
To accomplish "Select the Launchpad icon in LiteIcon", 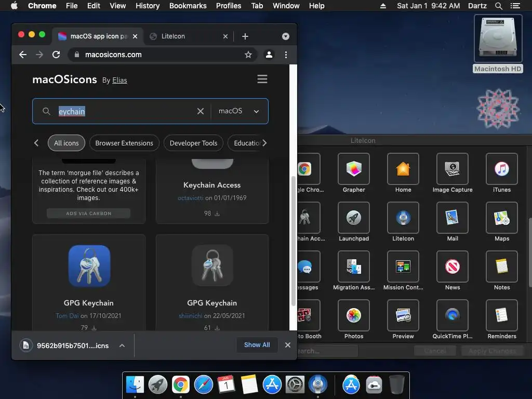I will click(353, 218).
